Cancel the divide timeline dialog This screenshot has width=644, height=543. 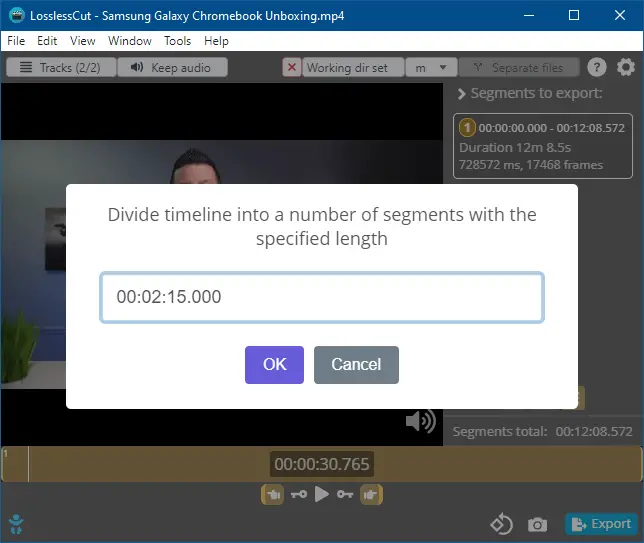pyautogui.click(x=356, y=365)
